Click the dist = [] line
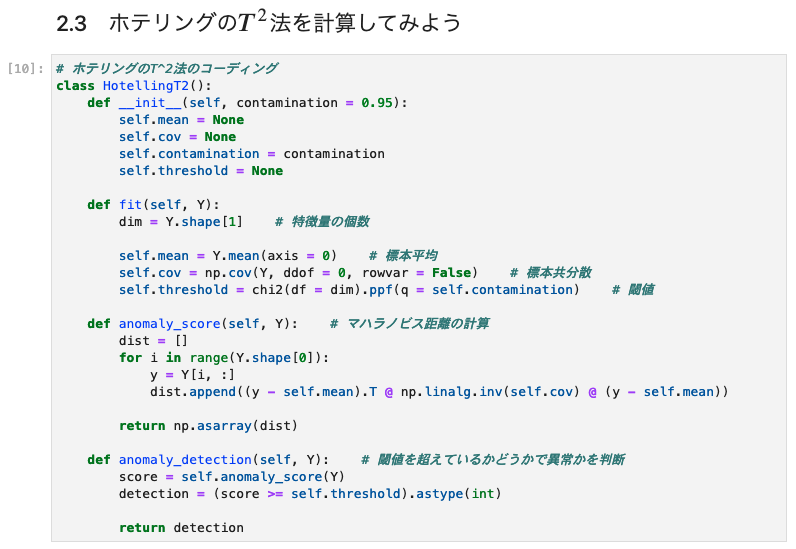 [x=153, y=341]
